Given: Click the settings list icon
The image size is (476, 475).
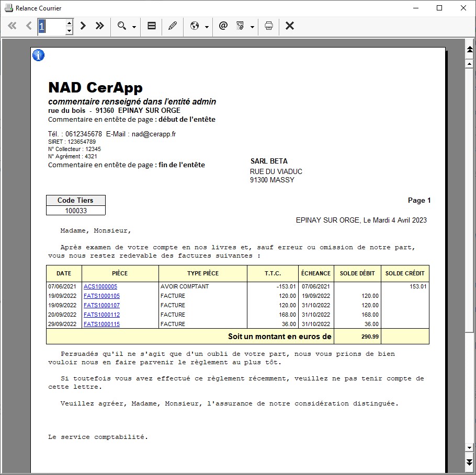Looking at the screenshot, I should click(241, 26).
